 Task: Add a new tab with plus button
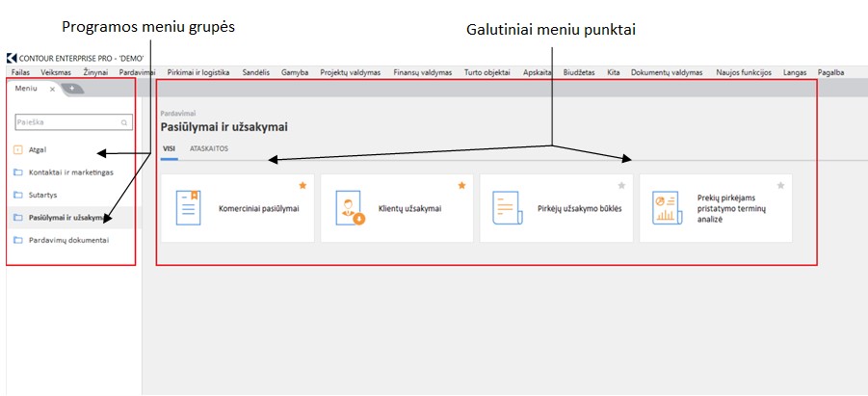(x=72, y=89)
